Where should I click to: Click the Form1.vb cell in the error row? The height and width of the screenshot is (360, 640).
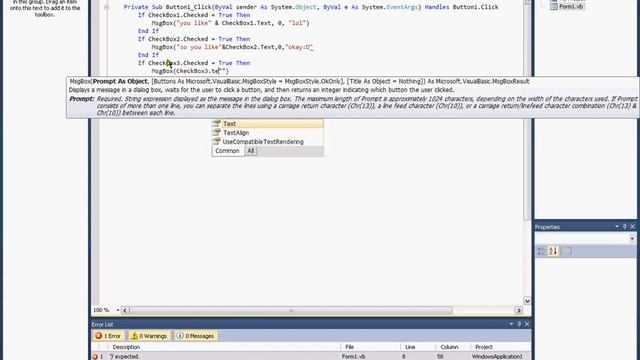point(353,357)
